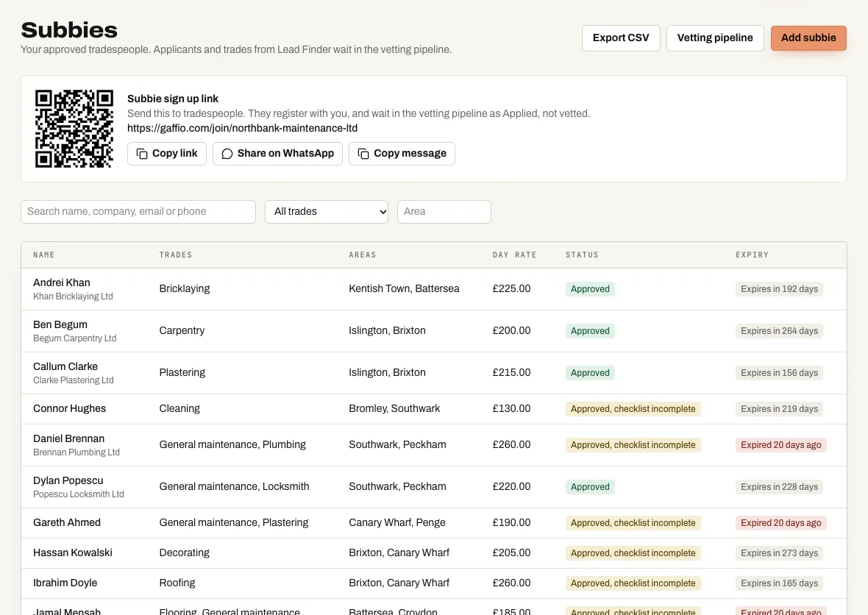Click Connor Hughes' checklist incomplete status badge
The image size is (868, 615).
(633, 409)
